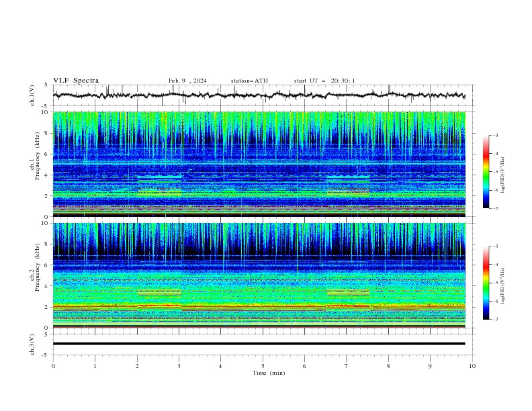The width and height of the screenshot is (532, 411).
Task: Click the time axis tick label "4"
Action: pos(221,366)
